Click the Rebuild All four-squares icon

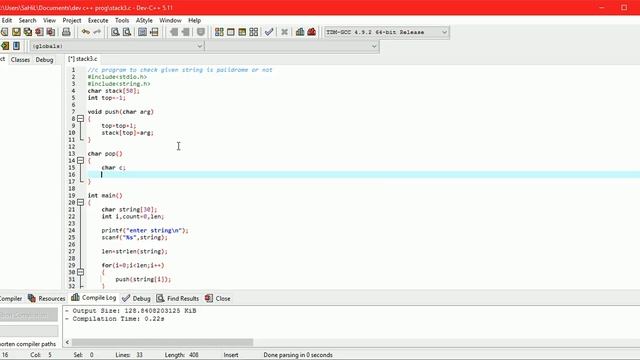pyautogui.click(x=253, y=32)
